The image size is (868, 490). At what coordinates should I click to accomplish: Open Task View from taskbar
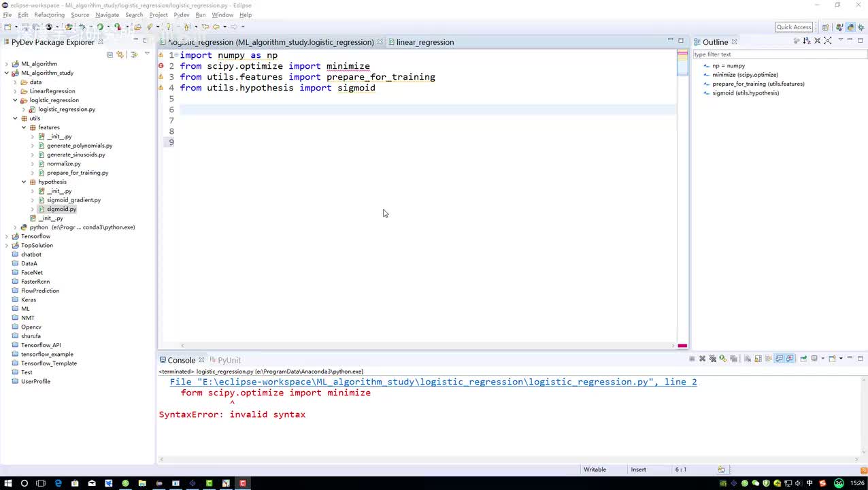41,483
